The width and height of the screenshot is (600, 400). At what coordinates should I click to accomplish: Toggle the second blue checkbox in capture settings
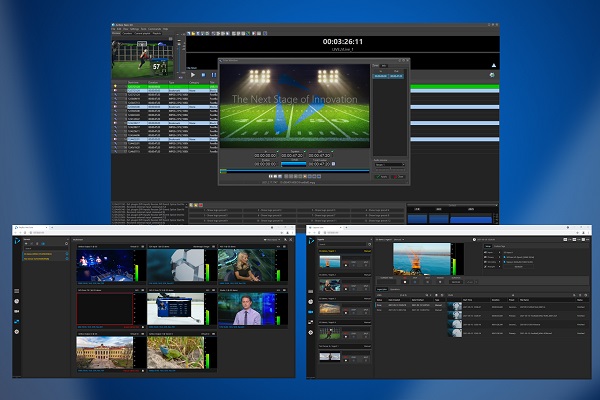tap(505, 262)
